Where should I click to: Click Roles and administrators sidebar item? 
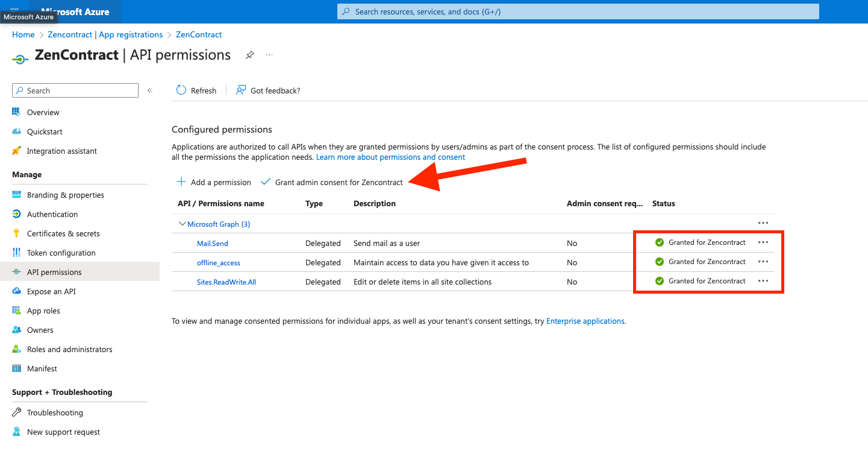69,349
